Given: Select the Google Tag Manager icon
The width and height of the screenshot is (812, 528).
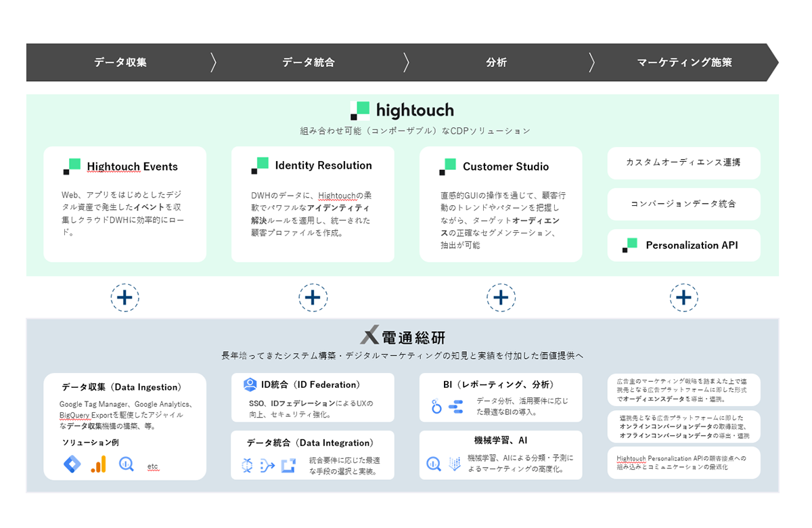Looking at the screenshot, I should click(x=71, y=464).
